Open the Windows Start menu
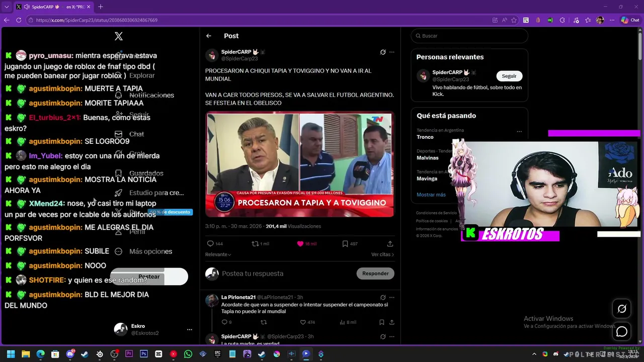The image size is (644, 362). click(11, 354)
